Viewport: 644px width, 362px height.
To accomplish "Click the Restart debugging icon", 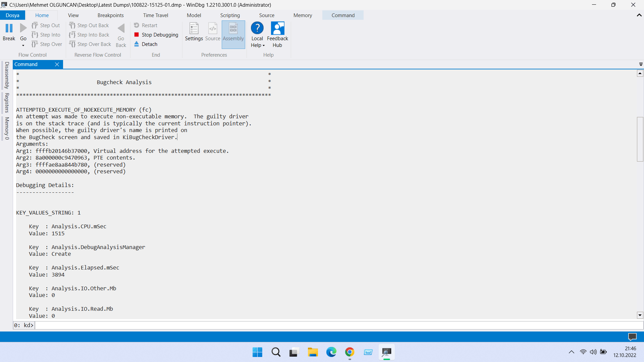I will (x=137, y=25).
